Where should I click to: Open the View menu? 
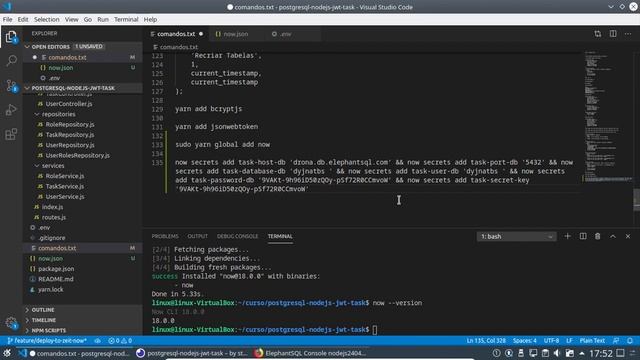[71, 19]
